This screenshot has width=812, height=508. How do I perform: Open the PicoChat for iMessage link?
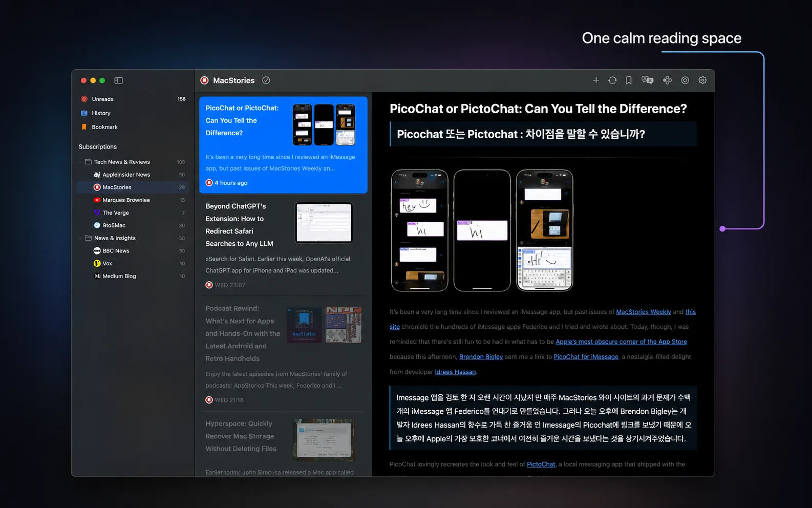tap(586, 357)
